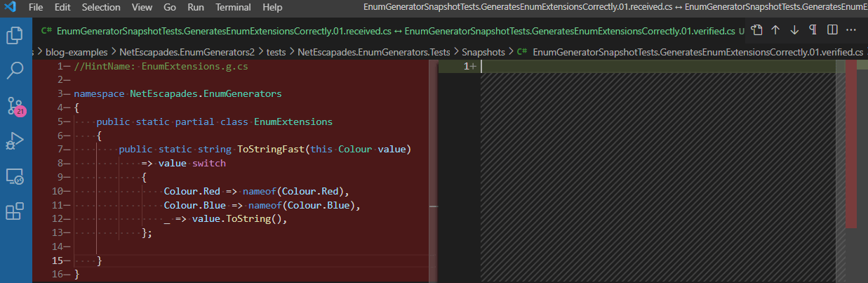Click the Open File icon in diff toolbar

(x=756, y=30)
